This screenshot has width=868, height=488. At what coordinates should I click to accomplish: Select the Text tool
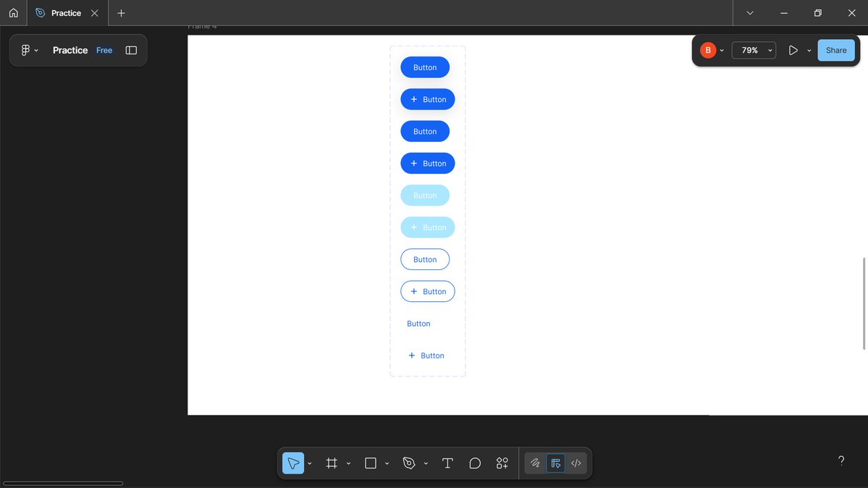[x=447, y=463]
